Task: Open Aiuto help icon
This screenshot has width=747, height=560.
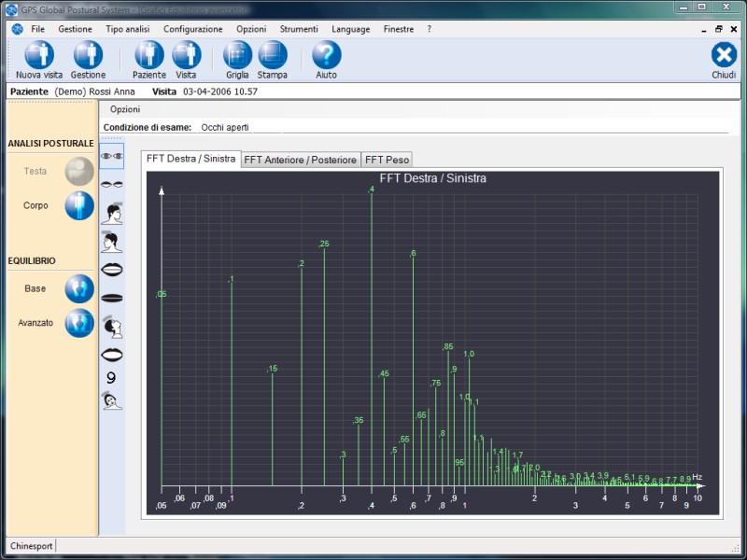Action: 326,56
